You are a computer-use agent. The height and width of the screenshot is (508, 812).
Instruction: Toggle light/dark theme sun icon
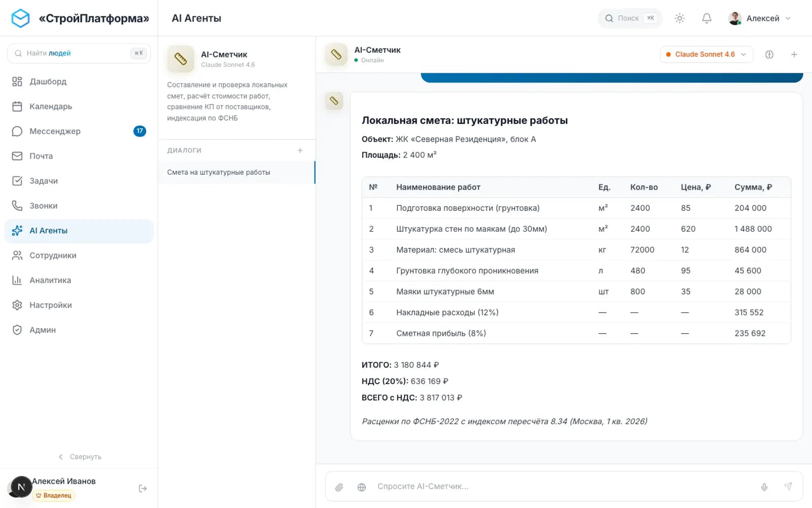(680, 18)
